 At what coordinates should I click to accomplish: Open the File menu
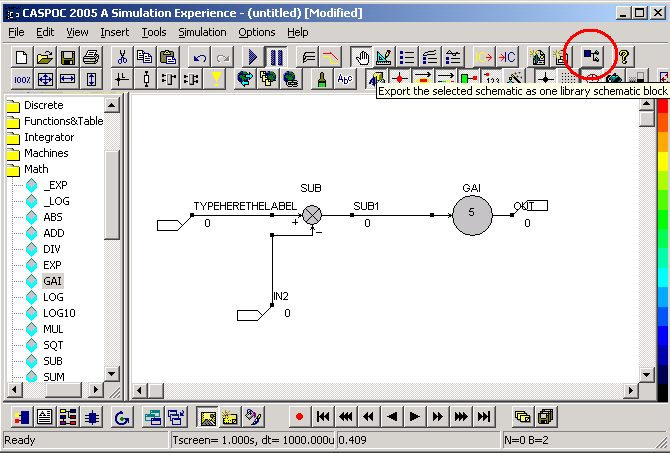click(16, 32)
